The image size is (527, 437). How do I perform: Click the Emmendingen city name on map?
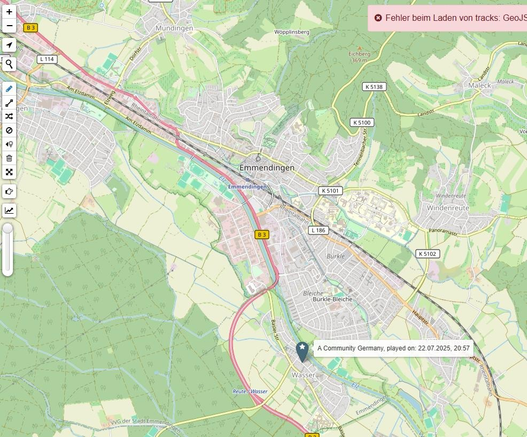[267, 167]
